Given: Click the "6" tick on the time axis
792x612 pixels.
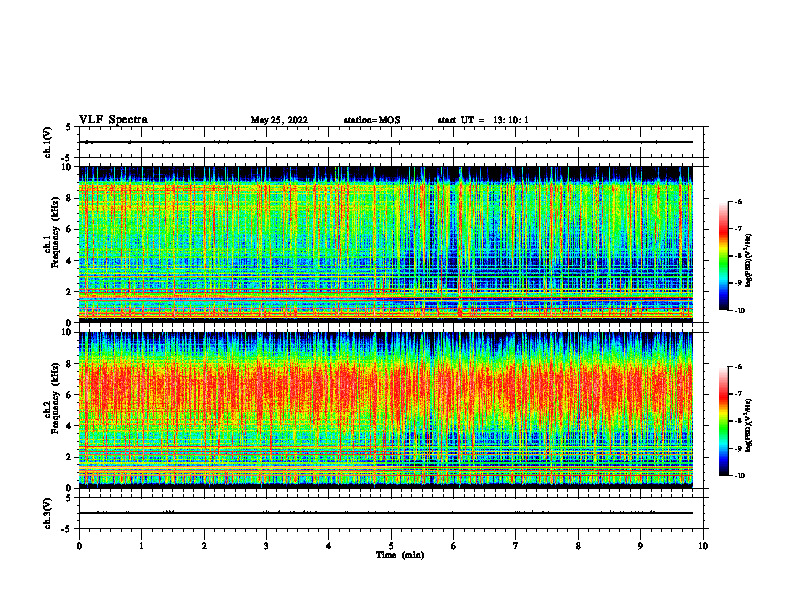Looking at the screenshot, I should [x=453, y=546].
